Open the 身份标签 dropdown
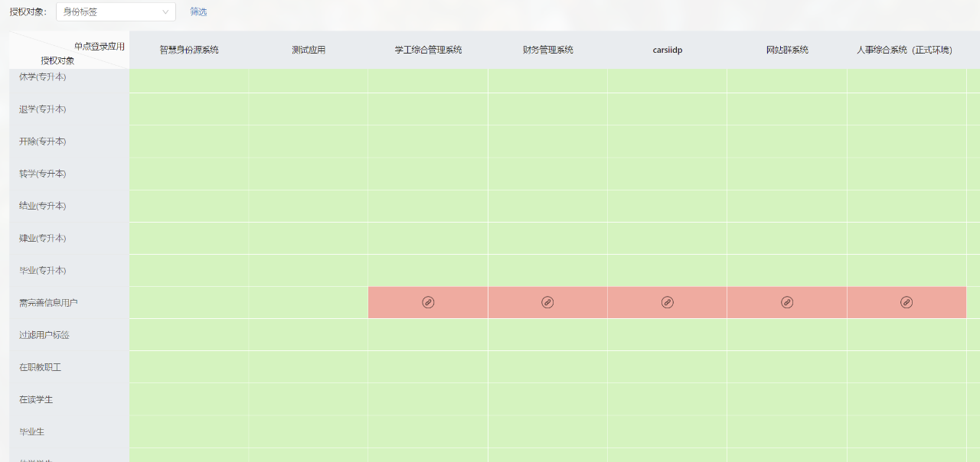The height and width of the screenshot is (462, 980). [116, 11]
